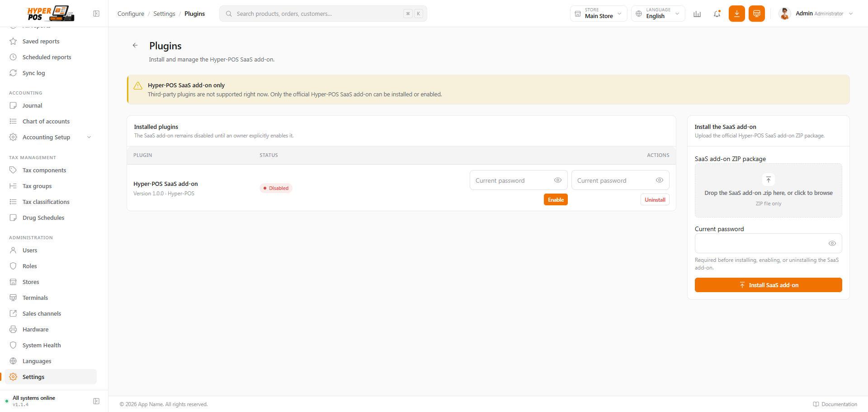This screenshot has height=412, width=868.
Task: Open the notifications bell
Action: (717, 14)
